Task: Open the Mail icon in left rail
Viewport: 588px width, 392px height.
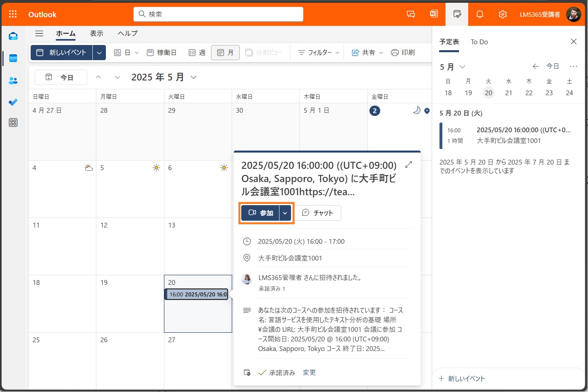Action: [13, 36]
